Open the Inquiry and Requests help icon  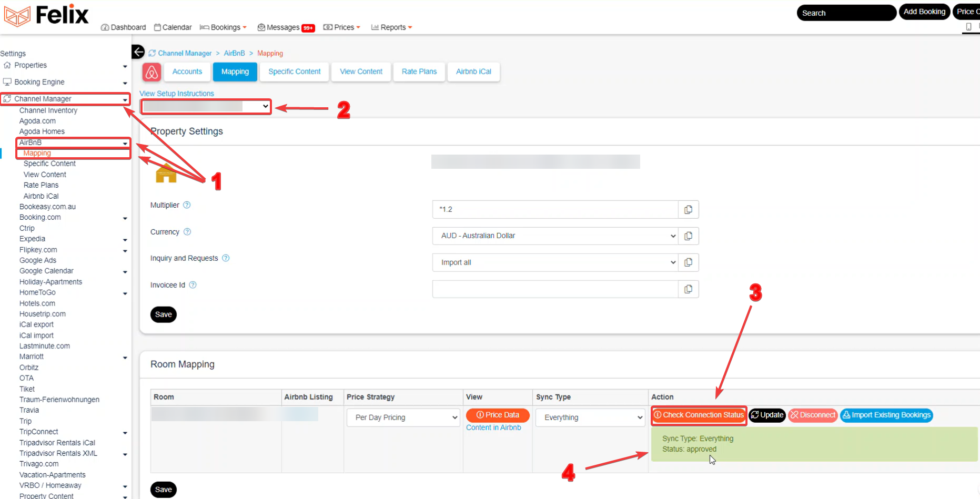226,258
